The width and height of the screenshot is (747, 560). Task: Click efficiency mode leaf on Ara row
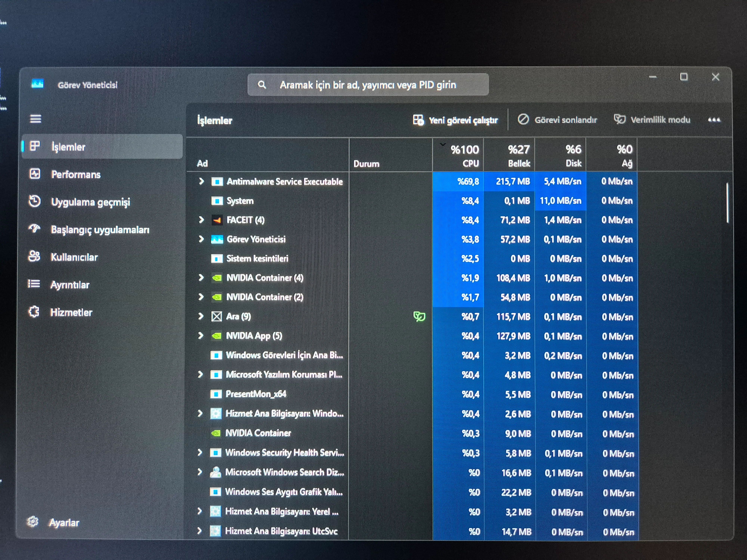(419, 316)
